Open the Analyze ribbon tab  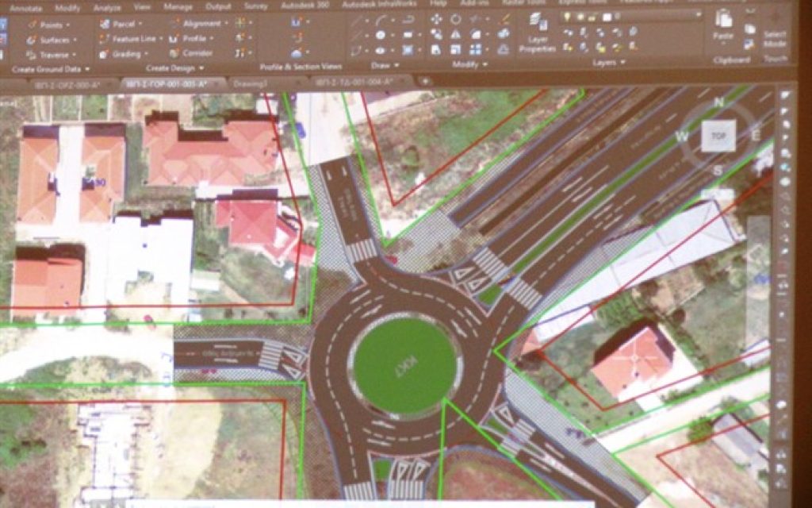pos(107,6)
